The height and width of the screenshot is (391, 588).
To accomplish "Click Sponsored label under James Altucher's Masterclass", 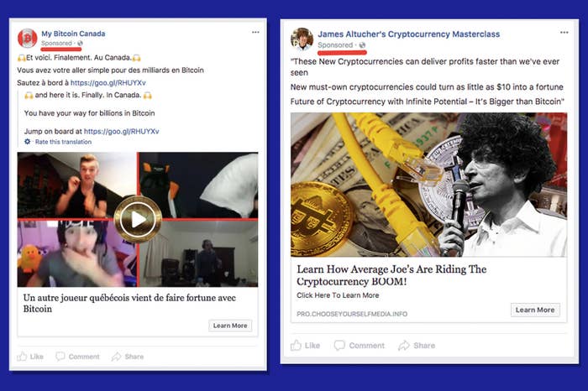I will (335, 45).
